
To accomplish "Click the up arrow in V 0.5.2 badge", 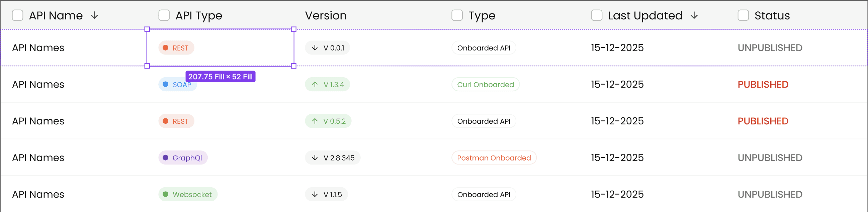I will [315, 121].
